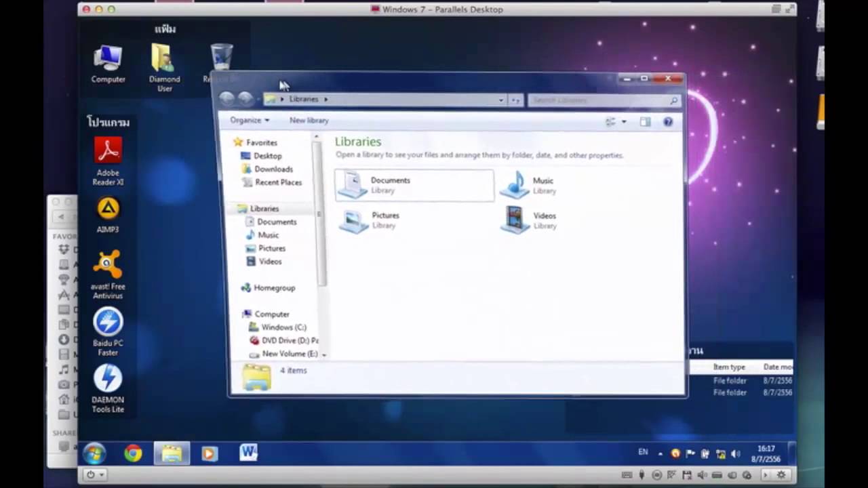This screenshot has width=868, height=488.
Task: Expand the Parallels status bar arrow beside gear
Action: pos(766,475)
